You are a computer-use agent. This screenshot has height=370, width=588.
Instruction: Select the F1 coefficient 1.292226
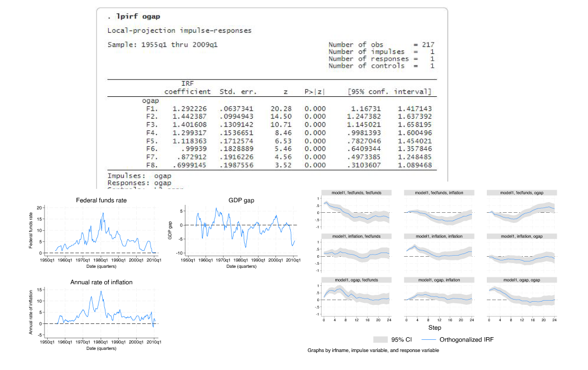(x=189, y=109)
